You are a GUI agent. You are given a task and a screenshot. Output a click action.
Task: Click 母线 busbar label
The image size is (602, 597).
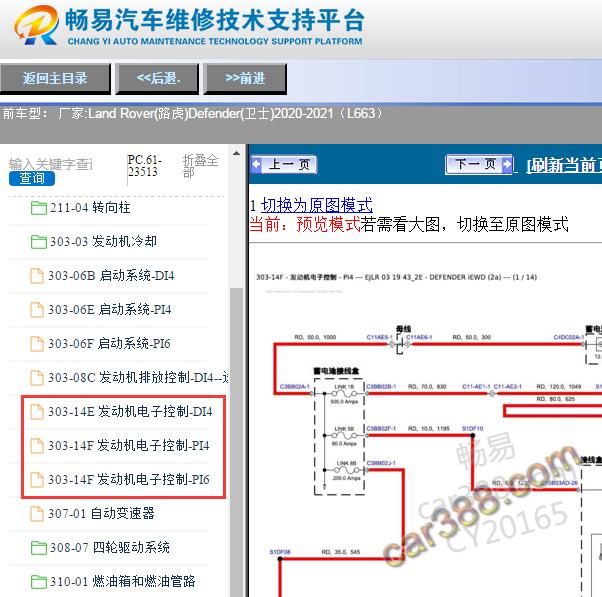[404, 329]
